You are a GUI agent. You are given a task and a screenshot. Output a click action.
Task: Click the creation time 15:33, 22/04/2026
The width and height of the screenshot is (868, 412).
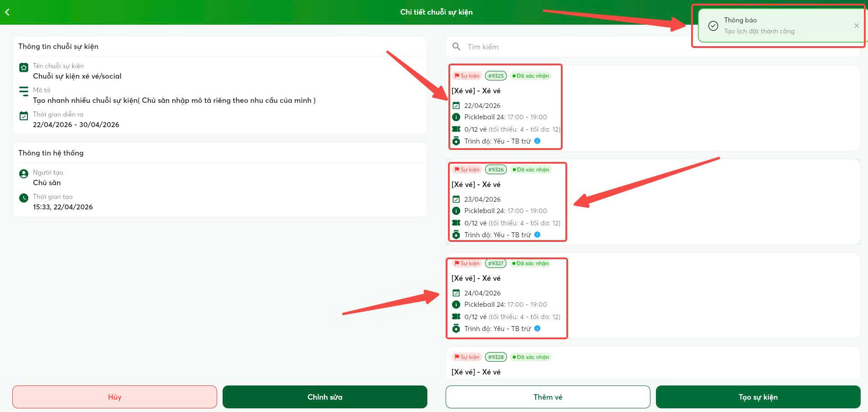click(x=63, y=207)
